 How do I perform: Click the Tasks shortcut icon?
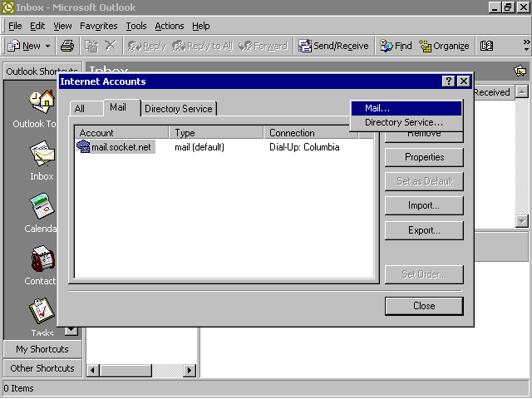click(42, 310)
